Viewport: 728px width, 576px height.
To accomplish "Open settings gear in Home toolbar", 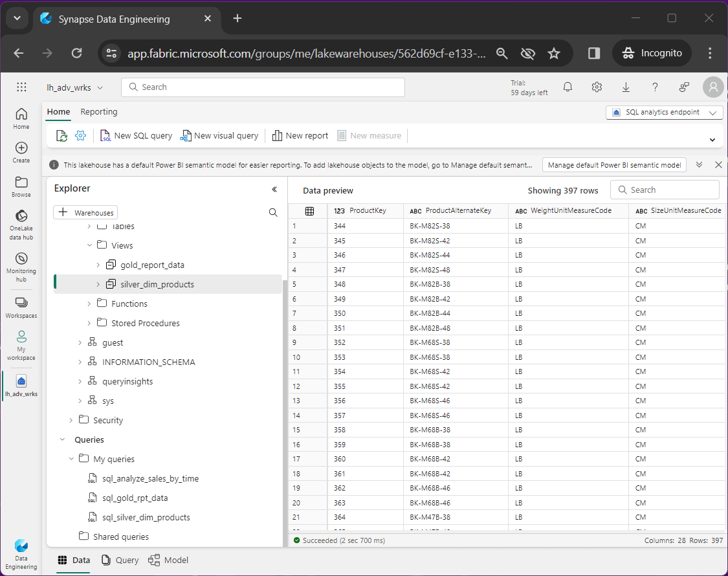I will (81, 136).
